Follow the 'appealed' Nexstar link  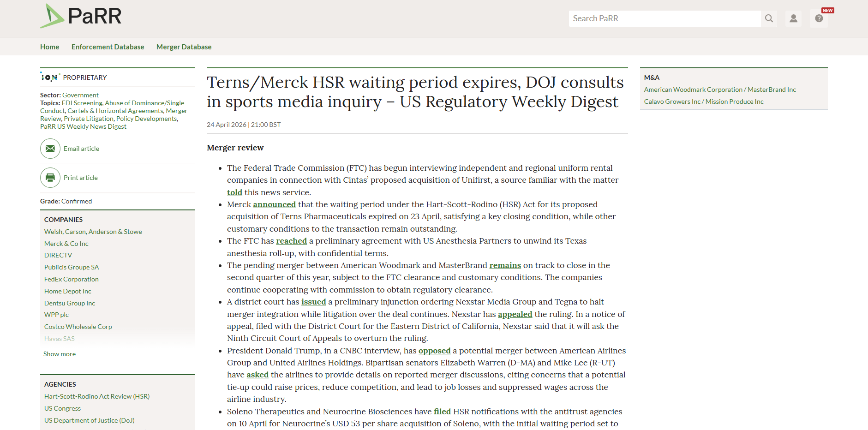click(515, 314)
